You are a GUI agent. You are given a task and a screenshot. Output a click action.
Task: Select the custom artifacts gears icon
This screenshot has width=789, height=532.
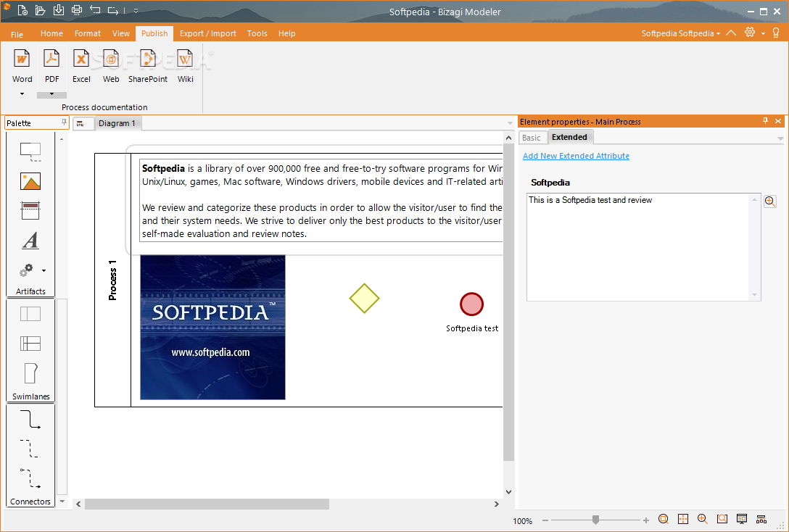tap(26, 270)
